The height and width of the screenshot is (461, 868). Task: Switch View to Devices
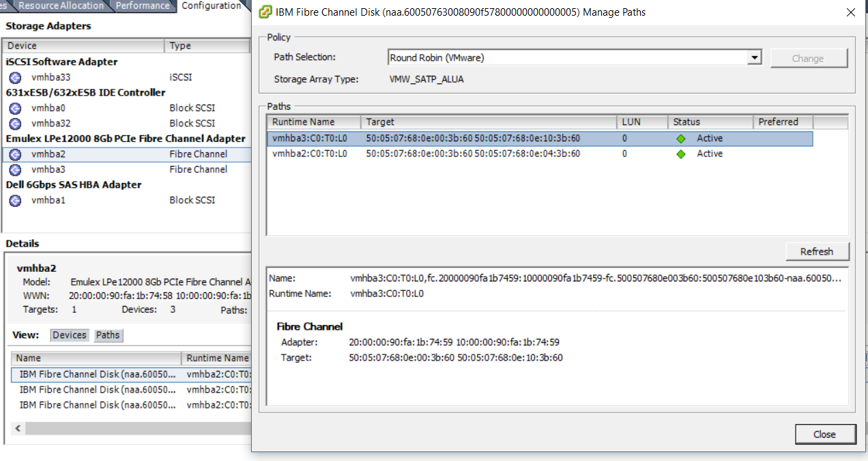point(69,335)
